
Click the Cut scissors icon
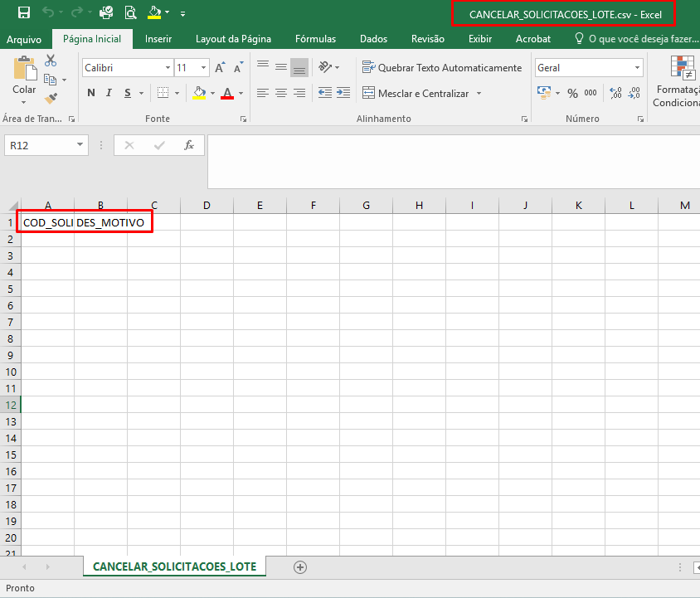51,61
